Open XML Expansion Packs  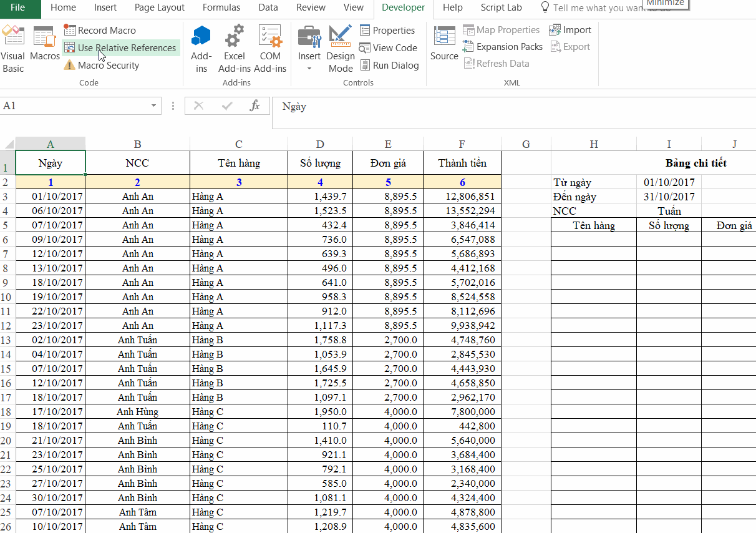click(503, 47)
